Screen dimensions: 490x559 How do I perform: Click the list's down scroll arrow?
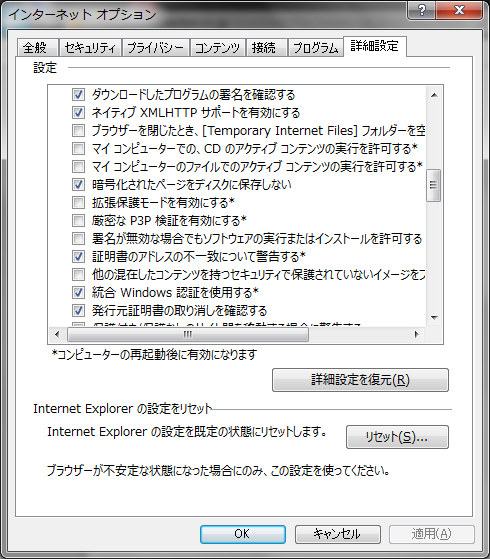coord(434,317)
